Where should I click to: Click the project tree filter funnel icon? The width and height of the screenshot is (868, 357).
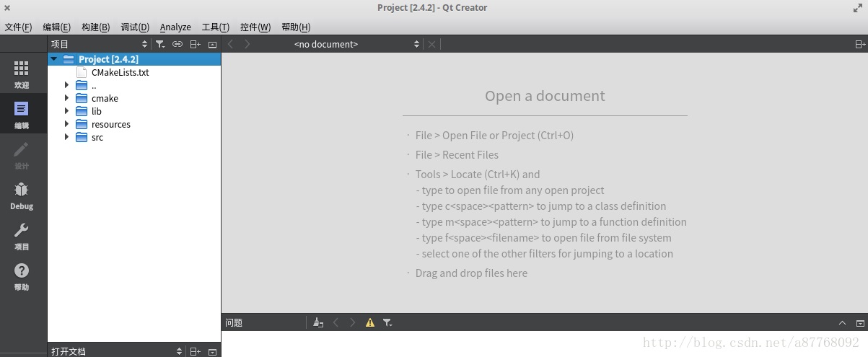160,44
